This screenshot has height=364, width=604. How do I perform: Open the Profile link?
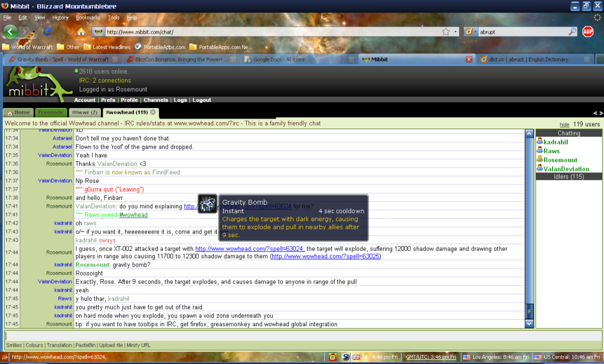(129, 100)
